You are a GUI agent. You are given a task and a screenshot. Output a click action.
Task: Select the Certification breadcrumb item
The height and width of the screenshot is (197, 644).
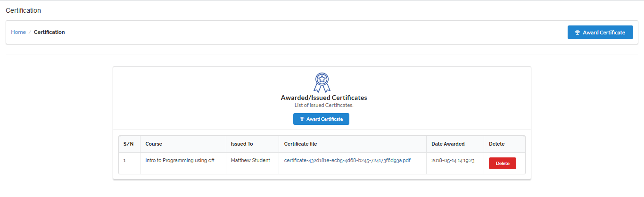[x=50, y=32]
